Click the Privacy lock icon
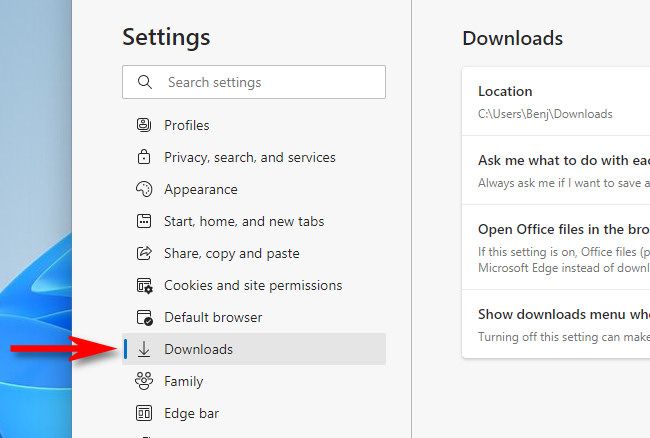 point(144,157)
